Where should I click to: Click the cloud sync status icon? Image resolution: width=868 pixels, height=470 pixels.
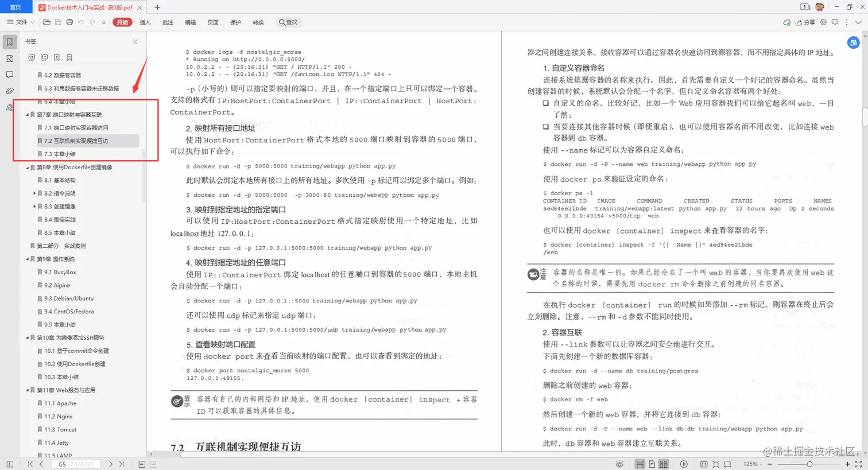coord(787,22)
